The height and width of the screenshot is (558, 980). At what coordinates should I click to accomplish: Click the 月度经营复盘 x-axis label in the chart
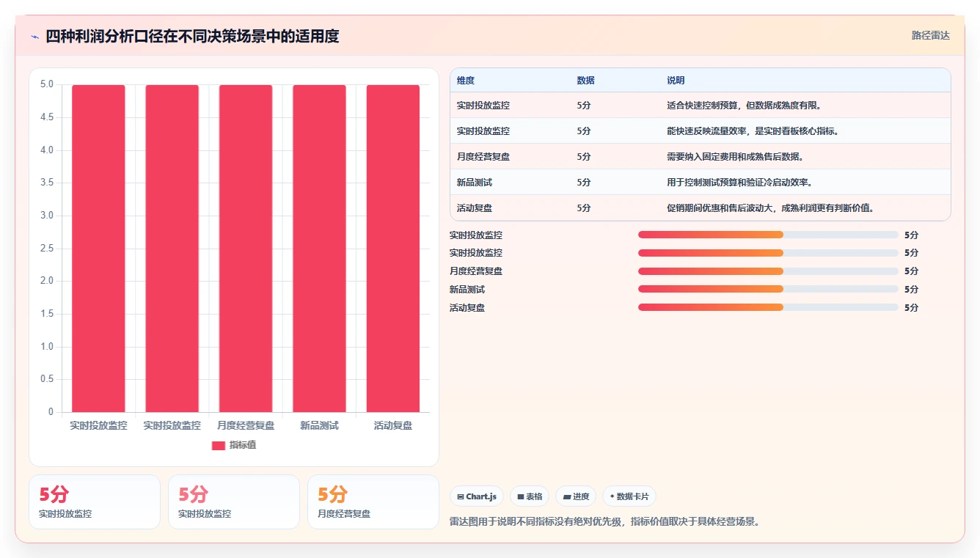[x=246, y=425]
